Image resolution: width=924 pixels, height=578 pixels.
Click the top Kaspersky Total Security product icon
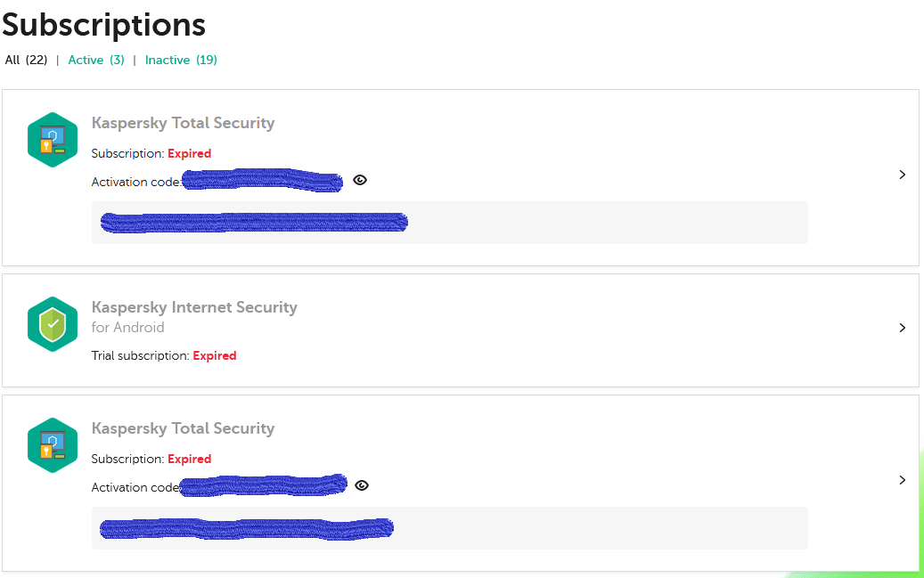[x=53, y=139]
